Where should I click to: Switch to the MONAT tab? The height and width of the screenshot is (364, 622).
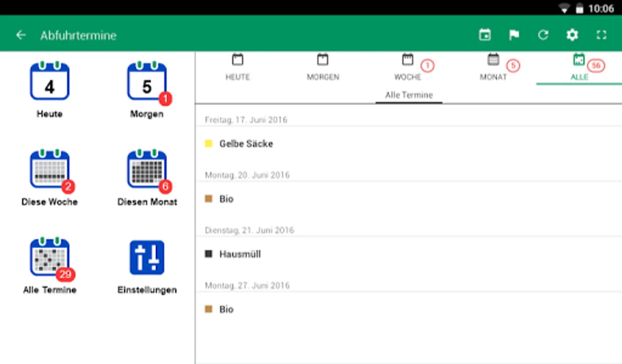pos(493,68)
